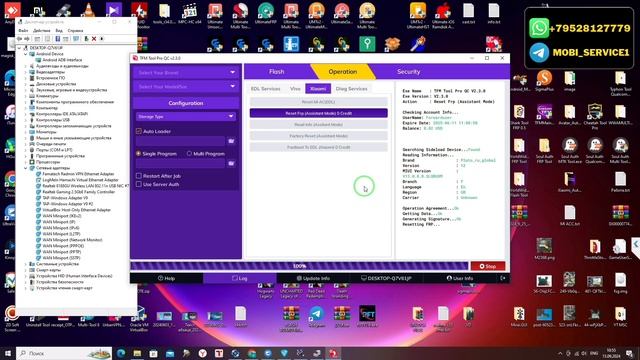Image resolution: width=640 pixels, height=360 pixels.
Task: Click scan for hardware changes monitor icon
Action: click(x=76, y=39)
